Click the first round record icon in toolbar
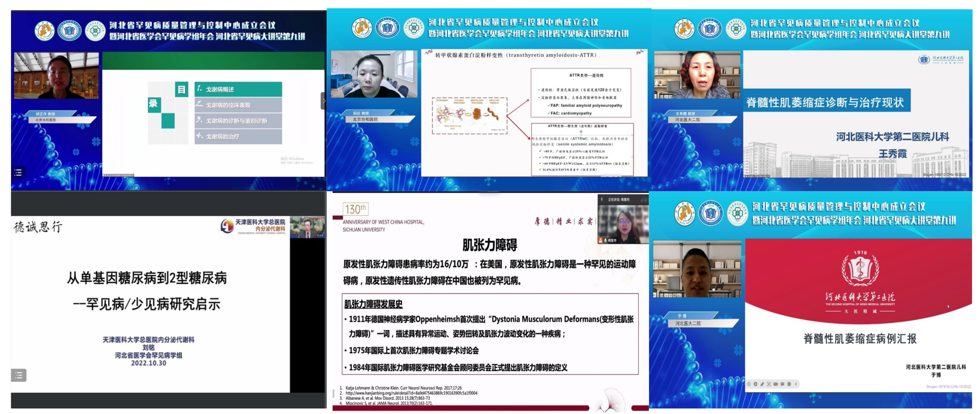The width and height of the screenshot is (980, 414). click(749, 384)
